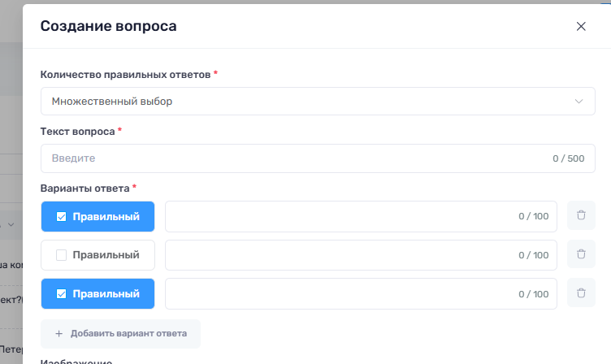
Task: Delete the first answer option via trash icon
Action: point(581,215)
